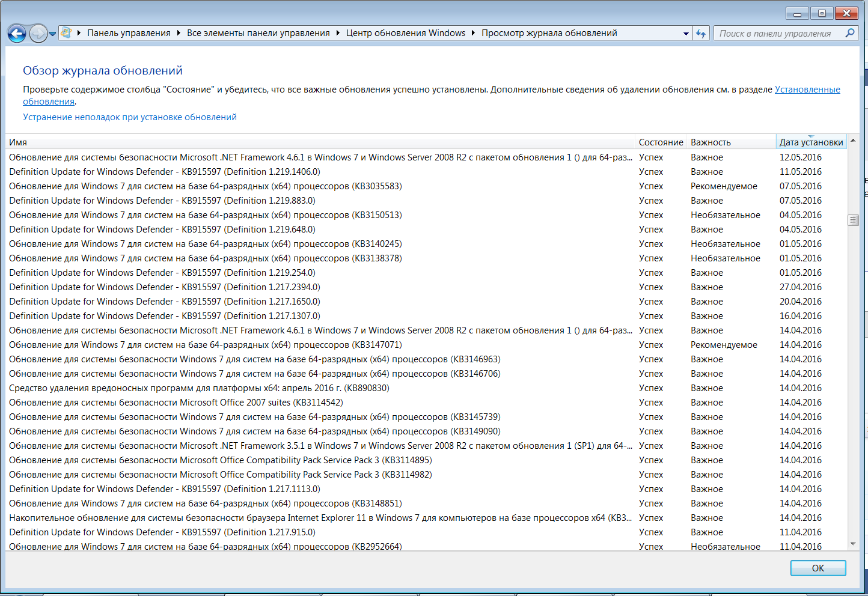
Task: Open Устранение неполадок при установке обновлений link
Action: [x=130, y=117]
